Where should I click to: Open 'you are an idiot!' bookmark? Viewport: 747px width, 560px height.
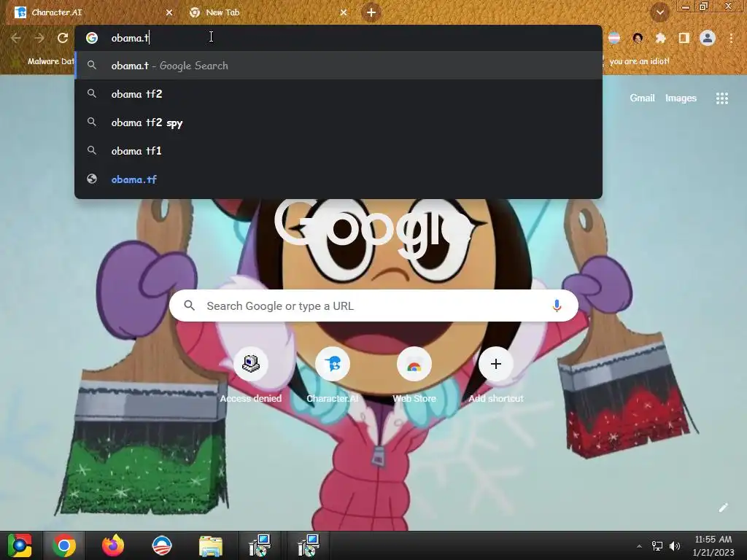(x=639, y=61)
